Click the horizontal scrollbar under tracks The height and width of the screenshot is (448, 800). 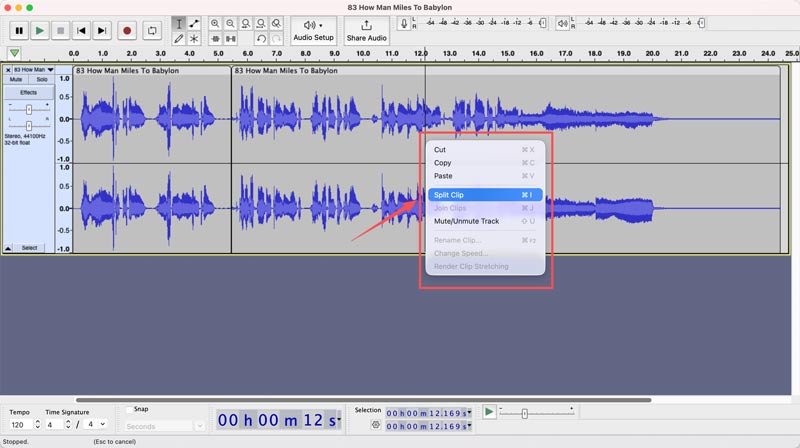[363, 401]
